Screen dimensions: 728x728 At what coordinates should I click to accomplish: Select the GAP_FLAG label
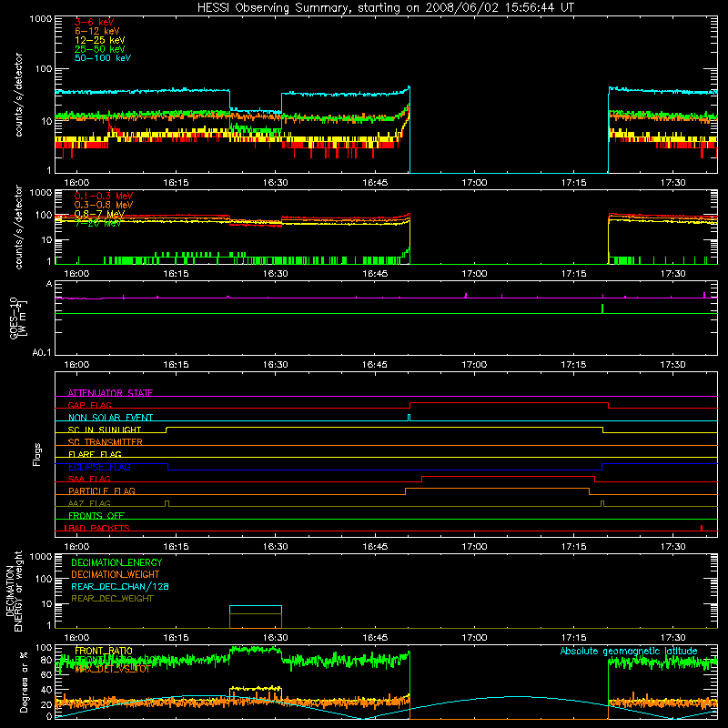(89, 405)
